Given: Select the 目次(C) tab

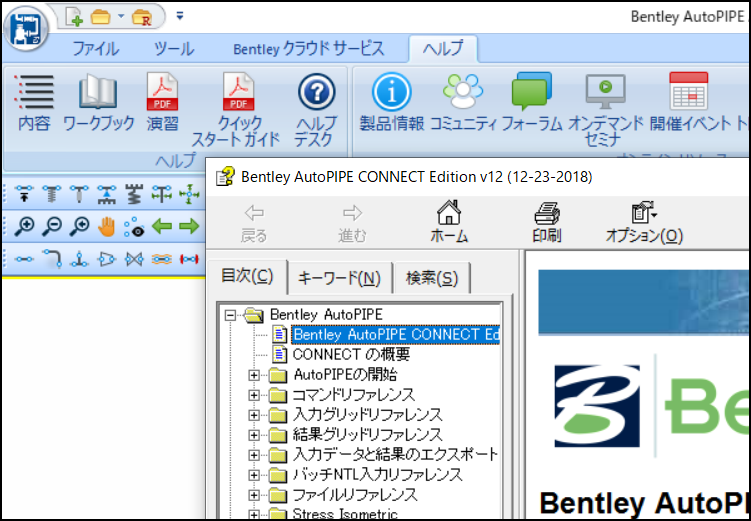Looking at the screenshot, I should pos(247,276).
